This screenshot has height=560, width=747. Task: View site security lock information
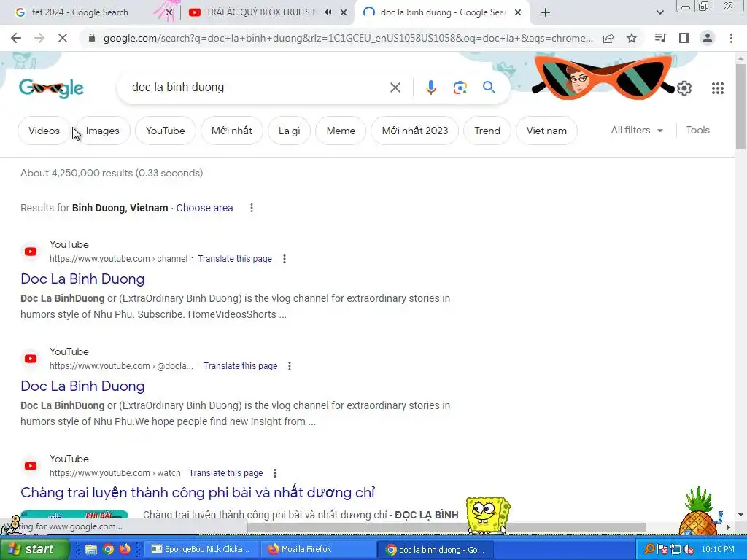pos(92,38)
